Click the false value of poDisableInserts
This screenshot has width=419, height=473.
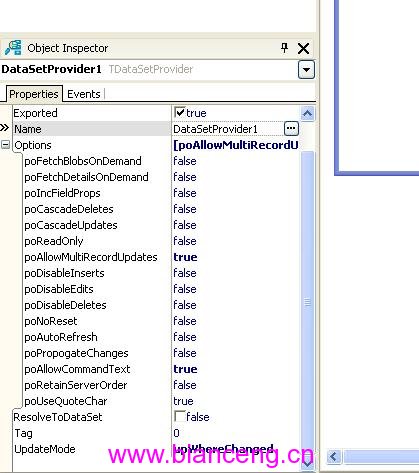pos(185,273)
